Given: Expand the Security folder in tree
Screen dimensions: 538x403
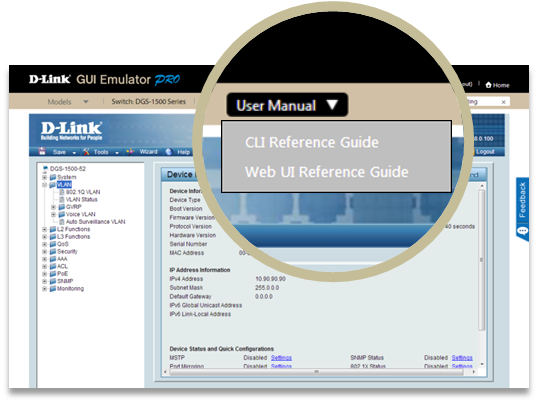Looking at the screenshot, I should (x=44, y=251).
